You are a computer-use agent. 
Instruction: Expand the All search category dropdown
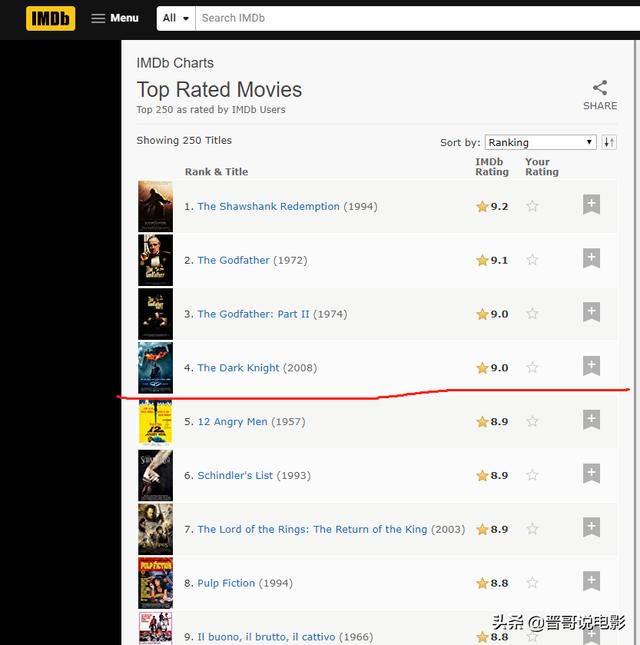pos(176,18)
